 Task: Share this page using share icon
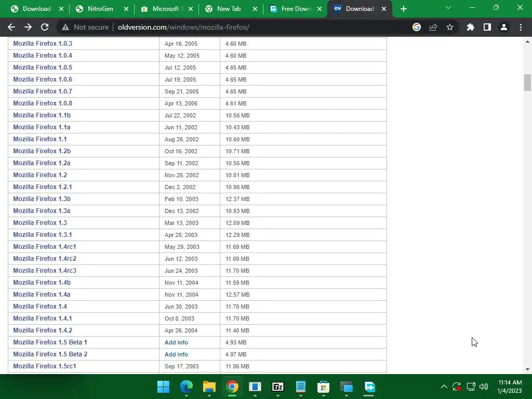433,27
